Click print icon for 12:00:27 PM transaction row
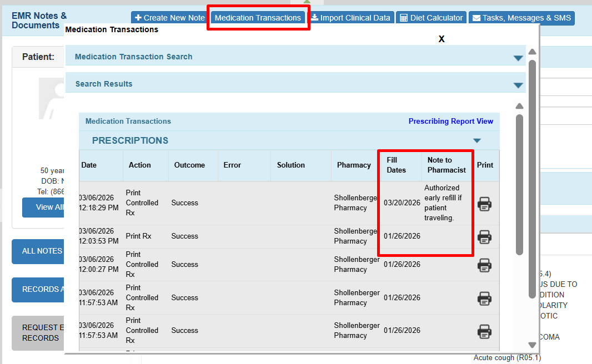Image resolution: width=592 pixels, height=364 pixels. coord(484,265)
